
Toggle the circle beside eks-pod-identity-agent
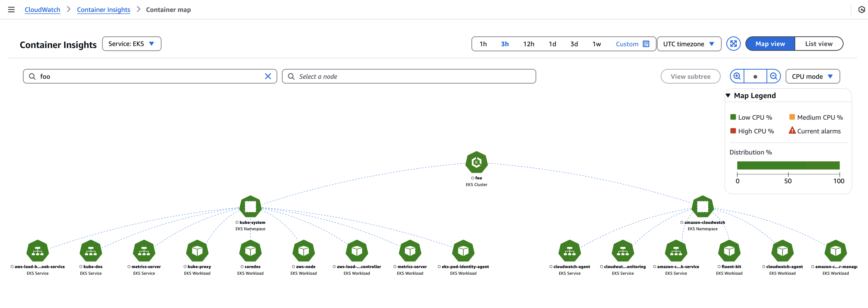click(x=439, y=267)
